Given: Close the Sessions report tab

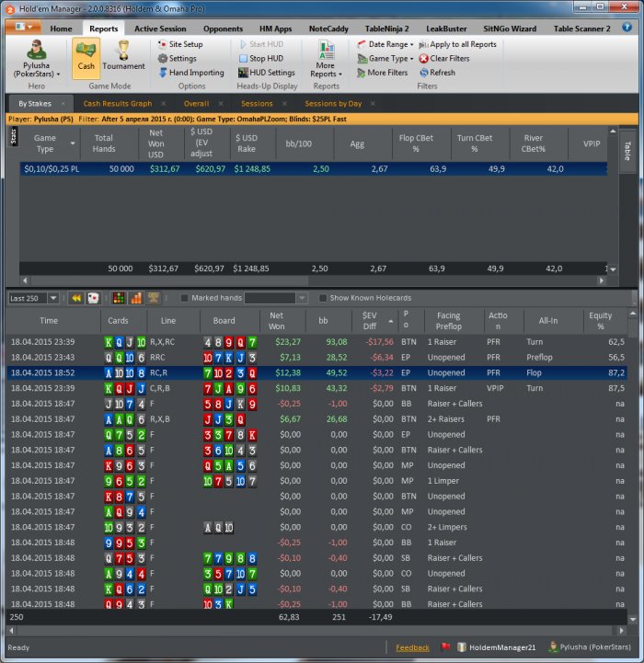Looking at the screenshot, I should 284,104.
